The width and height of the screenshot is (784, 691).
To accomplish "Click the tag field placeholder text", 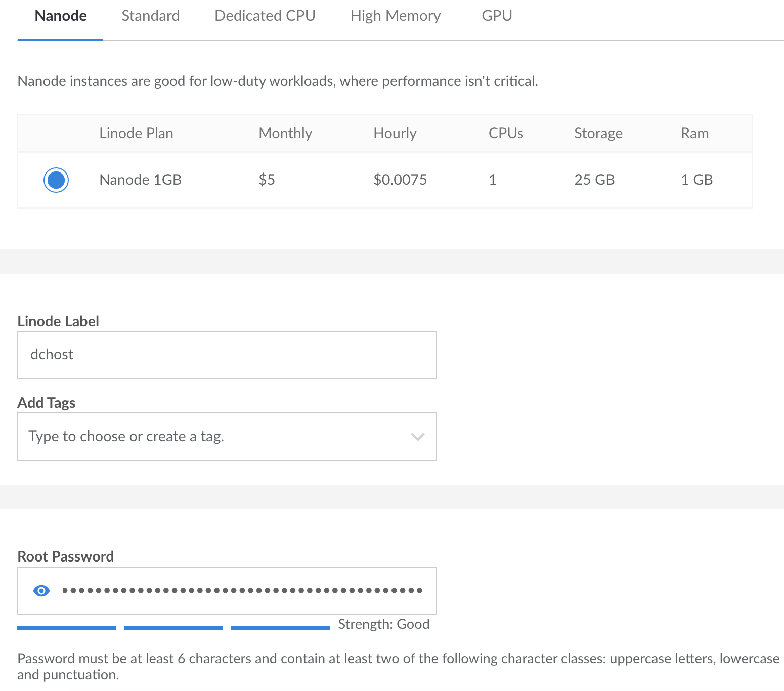I will pyautogui.click(x=126, y=437).
